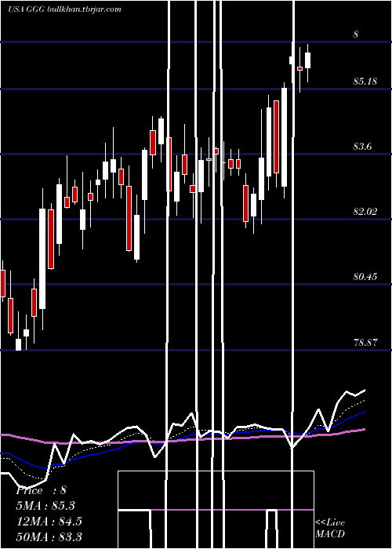Click the 'USA GGG bullkhan.tbrjar.com' chart title
The width and height of the screenshot is (392, 549).
pyautogui.click(x=65, y=9)
